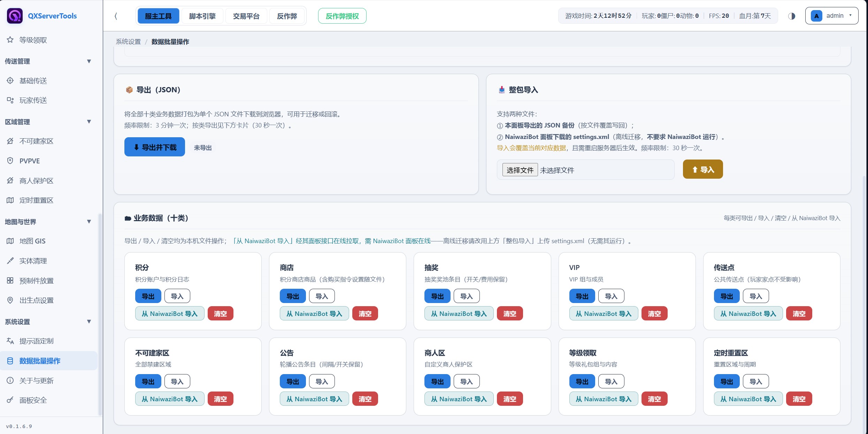Click 导出 in 积分 card
The height and width of the screenshot is (434, 868).
pyautogui.click(x=148, y=296)
